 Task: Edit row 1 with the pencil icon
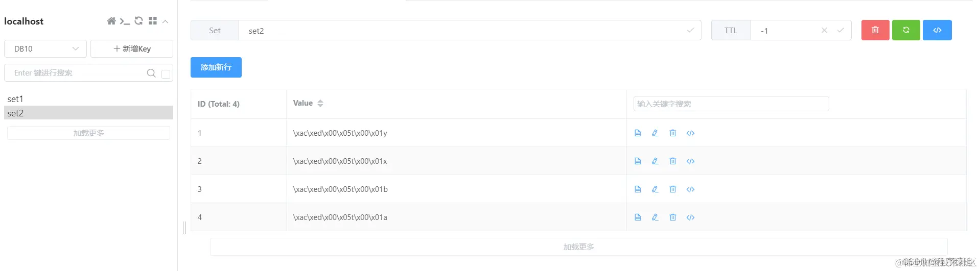pos(655,133)
